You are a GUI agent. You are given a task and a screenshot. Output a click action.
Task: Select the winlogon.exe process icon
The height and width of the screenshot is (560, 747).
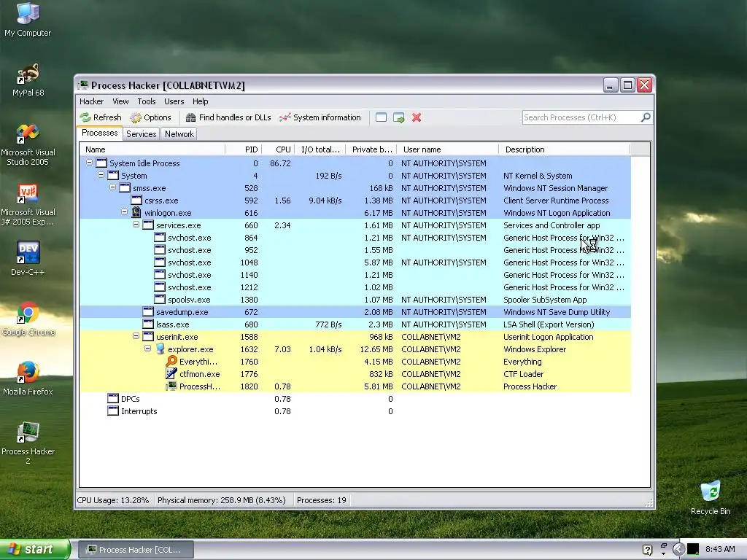click(136, 212)
